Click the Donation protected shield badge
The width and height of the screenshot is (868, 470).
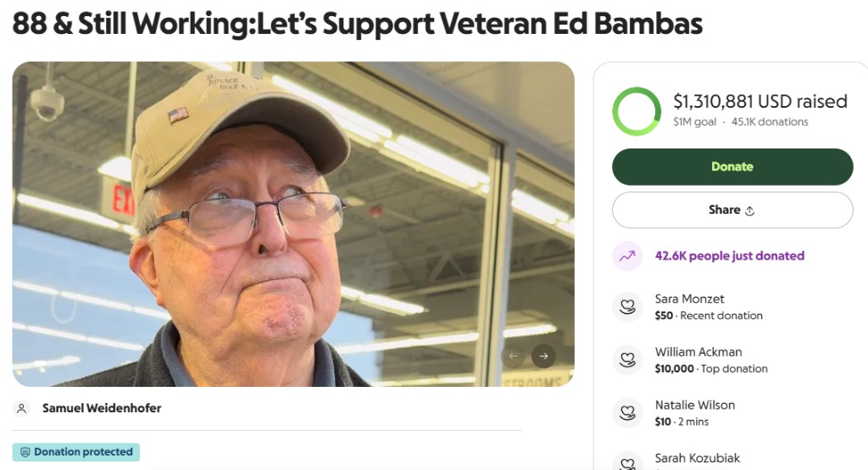click(75, 451)
